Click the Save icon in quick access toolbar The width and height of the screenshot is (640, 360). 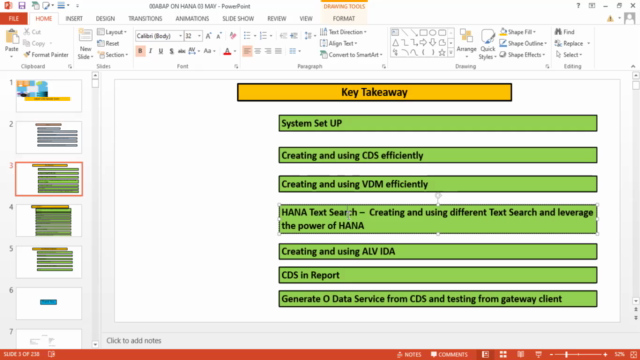tap(22, 6)
